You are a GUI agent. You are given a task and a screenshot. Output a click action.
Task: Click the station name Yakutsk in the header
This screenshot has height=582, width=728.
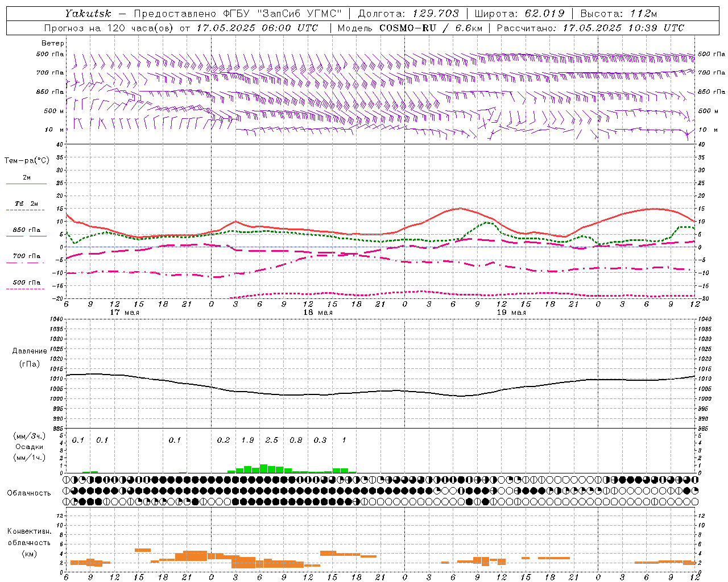click(88, 14)
